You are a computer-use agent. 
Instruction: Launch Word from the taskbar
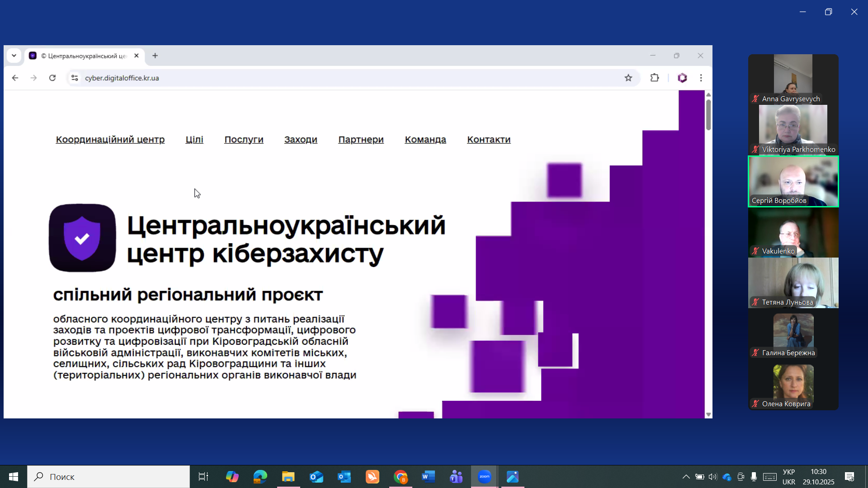point(428,477)
